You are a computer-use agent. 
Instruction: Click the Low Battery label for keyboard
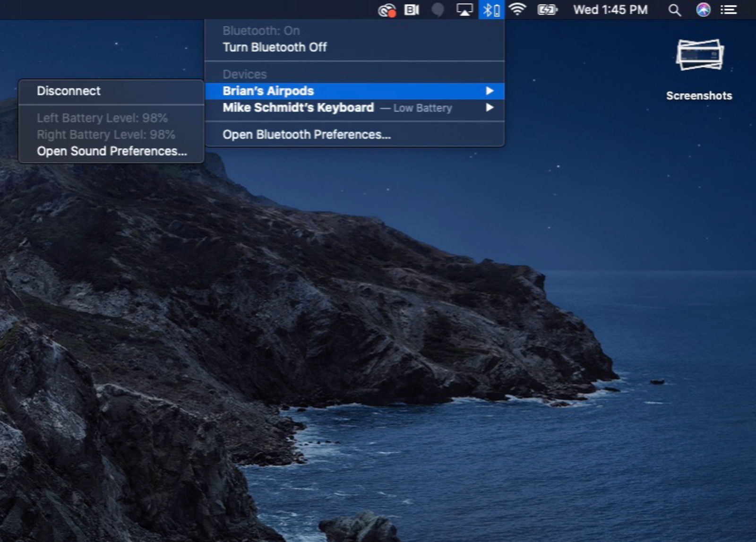422,108
